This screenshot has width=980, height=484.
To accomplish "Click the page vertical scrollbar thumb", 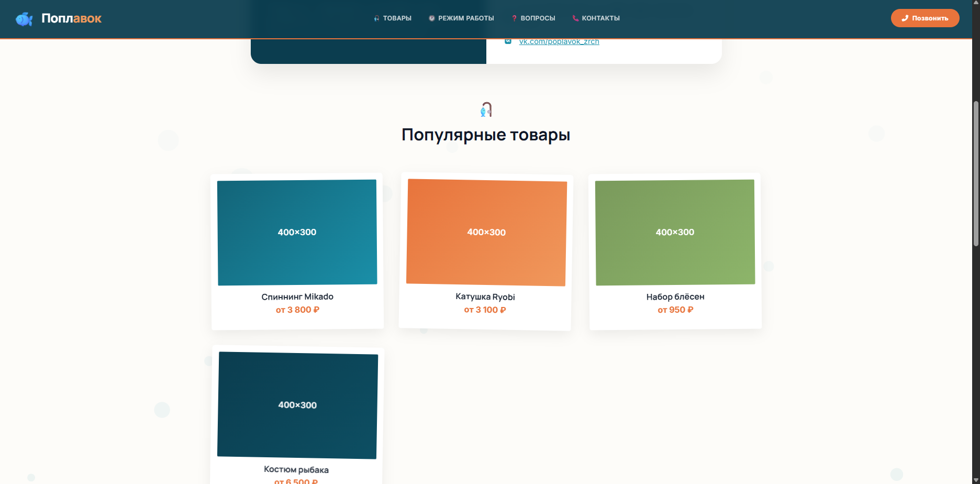I will [976, 173].
